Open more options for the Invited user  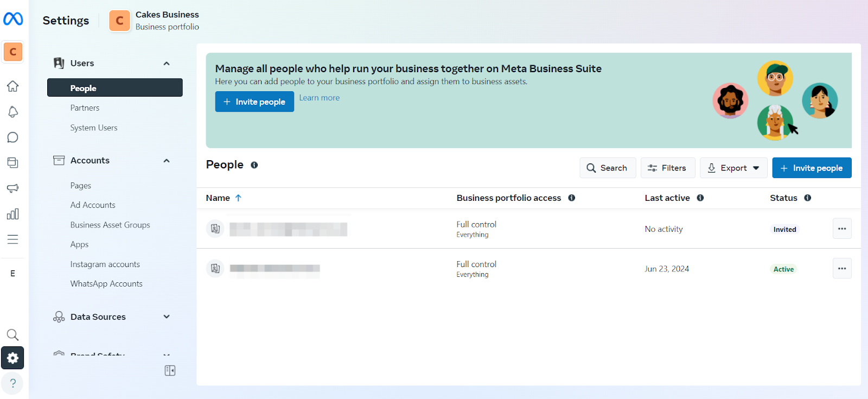pos(842,229)
